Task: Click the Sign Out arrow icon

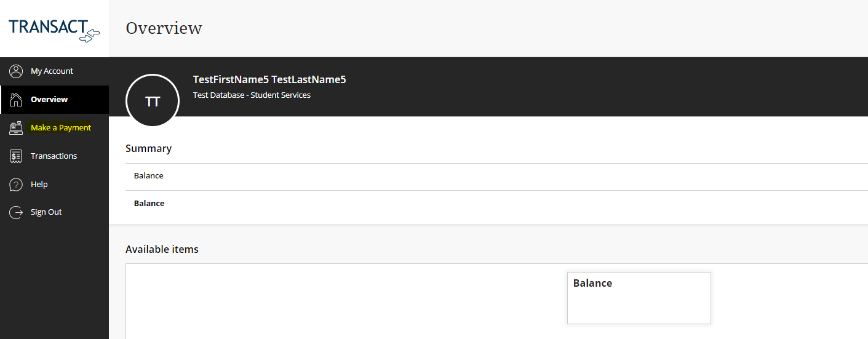Action: [x=16, y=212]
